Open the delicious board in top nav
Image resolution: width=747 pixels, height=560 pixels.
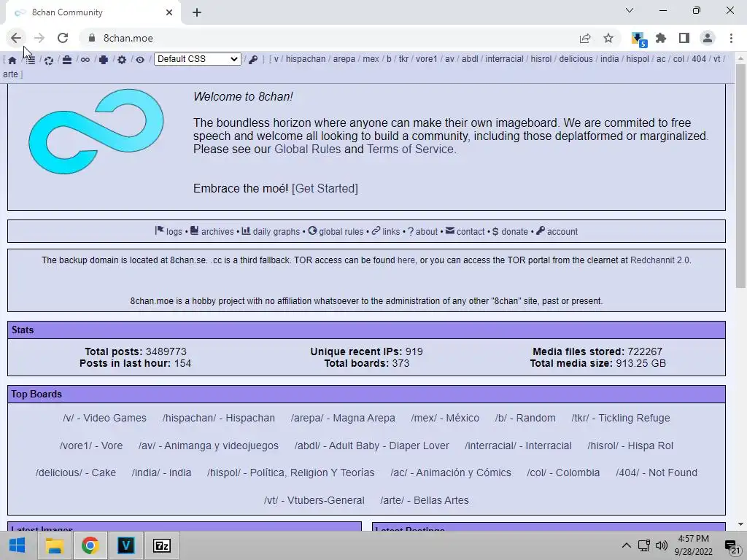576,59
